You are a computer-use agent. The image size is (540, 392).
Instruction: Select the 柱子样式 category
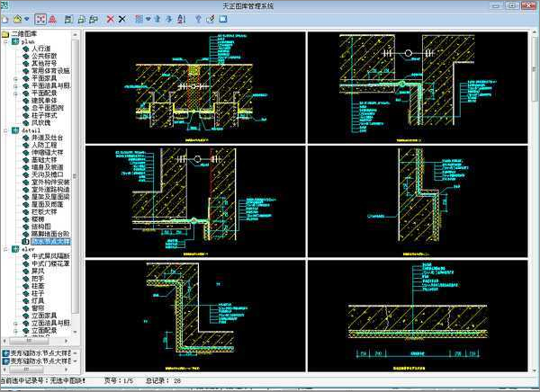[x=44, y=115]
